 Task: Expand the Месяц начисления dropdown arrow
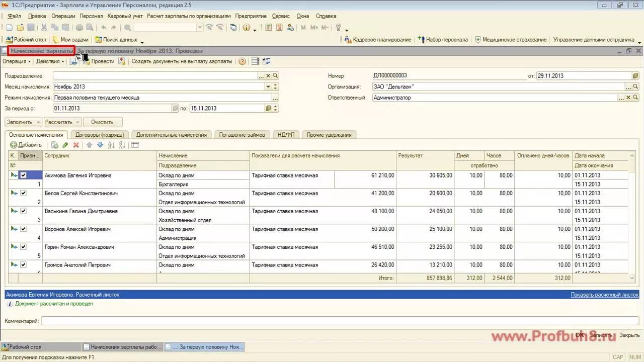pos(268,86)
